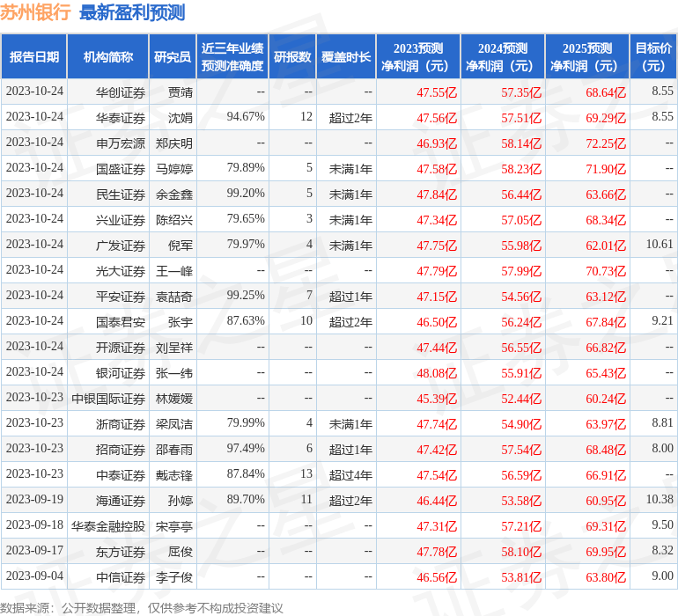The width and height of the screenshot is (678, 616).
Task: Click the 2023预测净利润 column header
Action: pos(417,57)
